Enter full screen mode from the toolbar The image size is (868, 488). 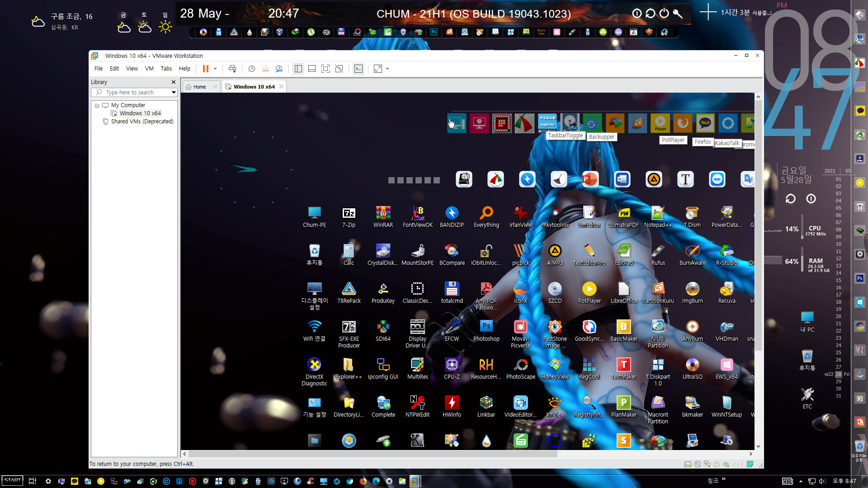tap(325, 69)
